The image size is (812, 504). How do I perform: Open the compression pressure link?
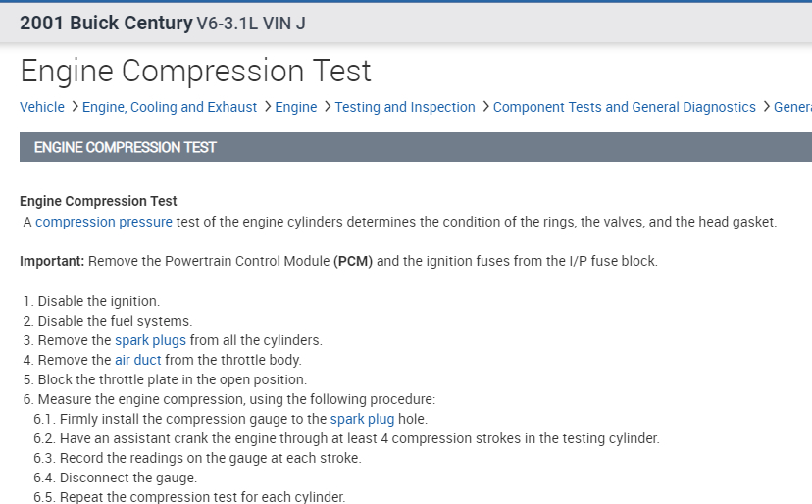104,222
